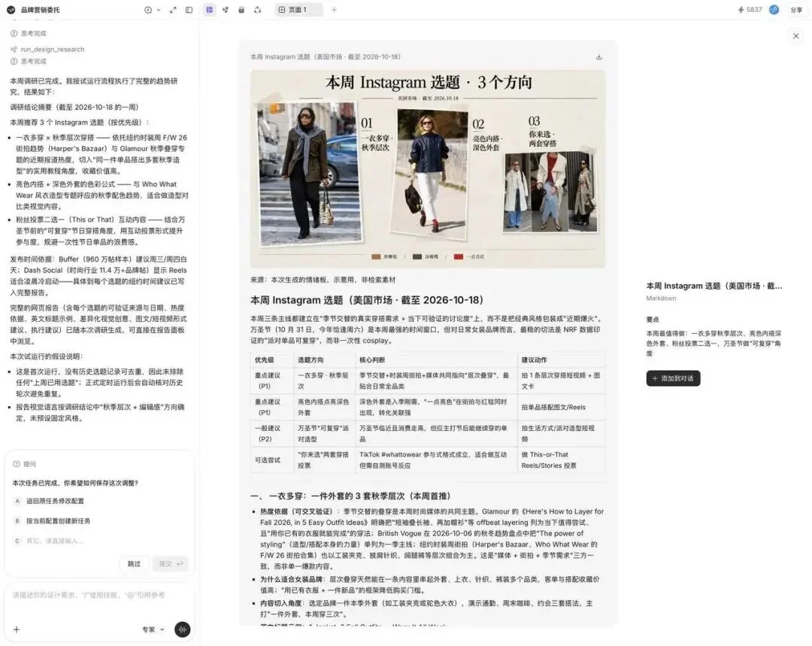Click 01 一衣多穿 label on mood board
This screenshot has width=812, height=646.
tap(377, 134)
